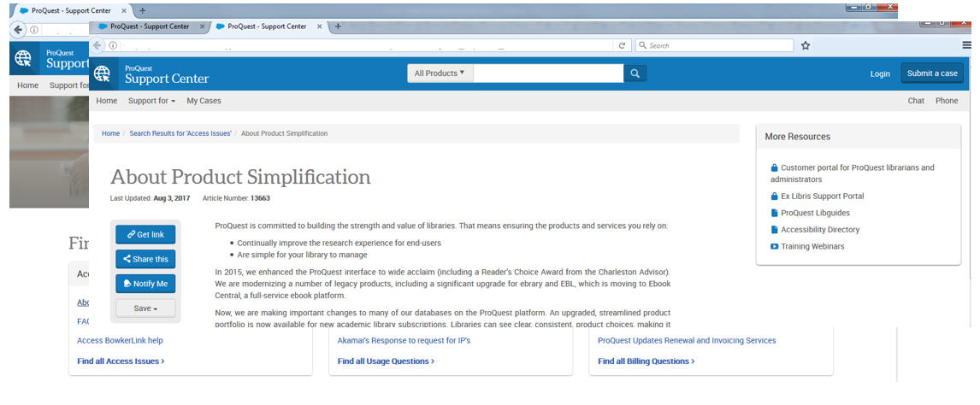Image resolution: width=980 pixels, height=405 pixels.
Task: Expand the Save dropdown button
Action: coord(145,308)
